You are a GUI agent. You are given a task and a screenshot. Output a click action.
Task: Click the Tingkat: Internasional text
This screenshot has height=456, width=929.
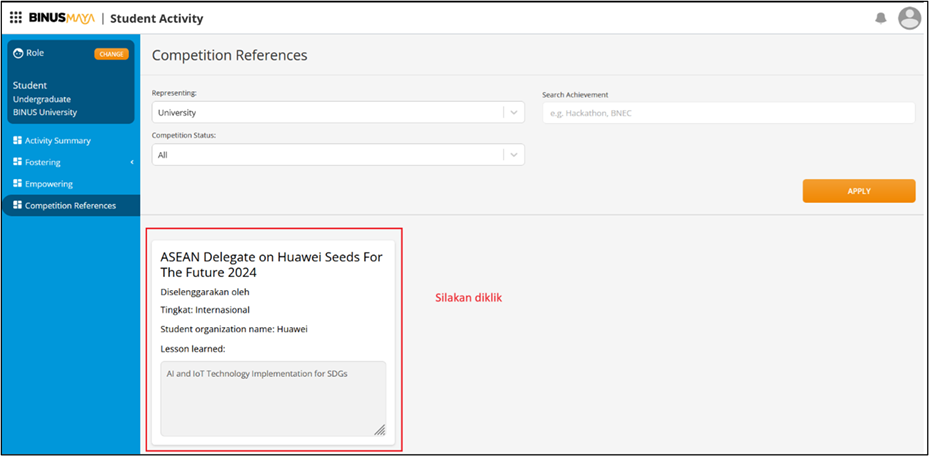pos(205,310)
